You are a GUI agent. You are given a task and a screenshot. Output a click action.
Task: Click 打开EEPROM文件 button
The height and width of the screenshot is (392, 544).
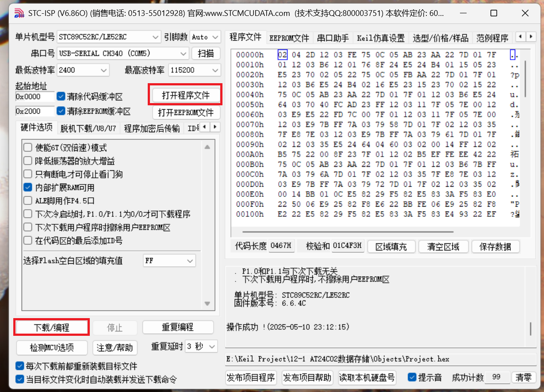(186, 112)
